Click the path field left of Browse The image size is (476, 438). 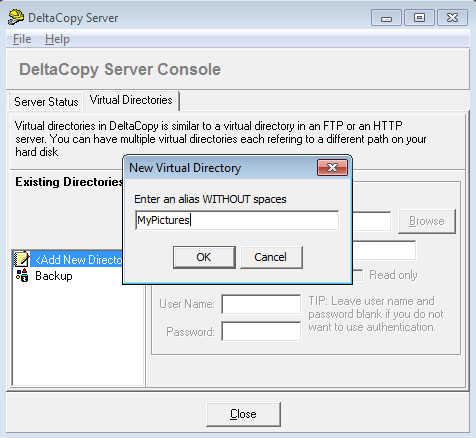tap(372, 221)
